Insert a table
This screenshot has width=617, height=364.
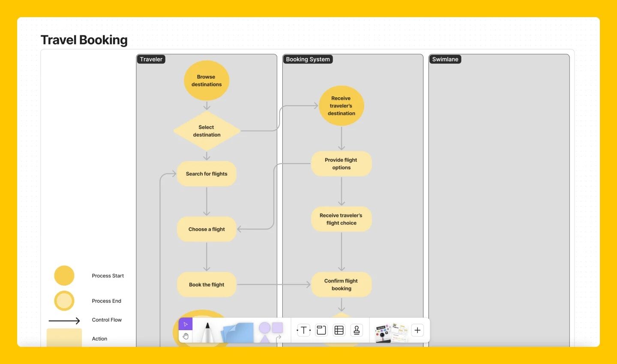tap(338, 330)
